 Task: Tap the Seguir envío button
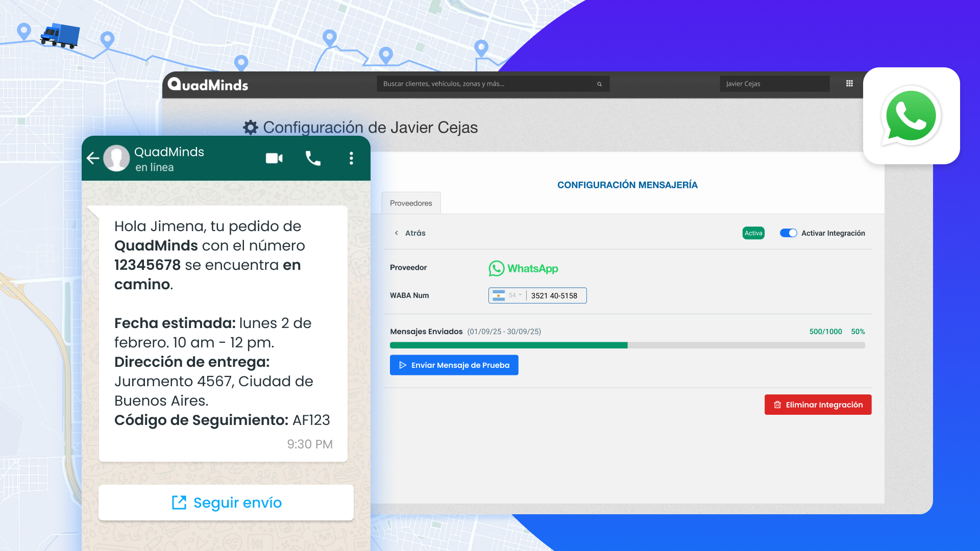tap(226, 503)
